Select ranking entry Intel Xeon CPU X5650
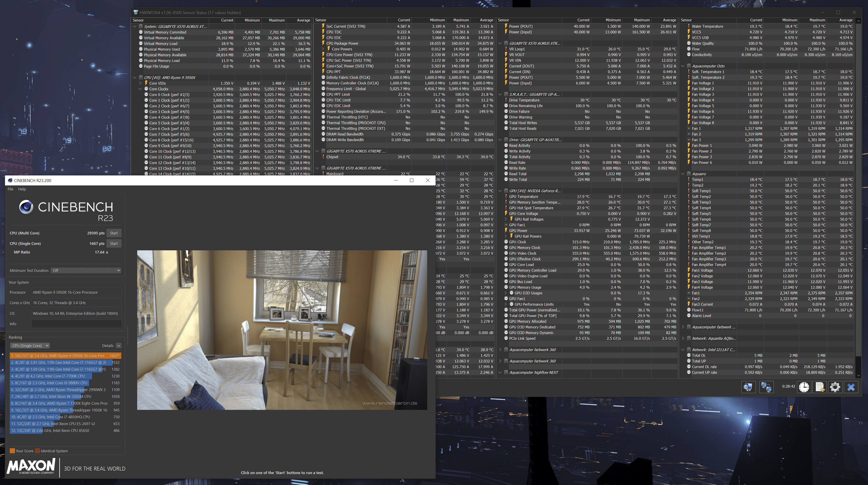 pyautogui.click(x=65, y=430)
